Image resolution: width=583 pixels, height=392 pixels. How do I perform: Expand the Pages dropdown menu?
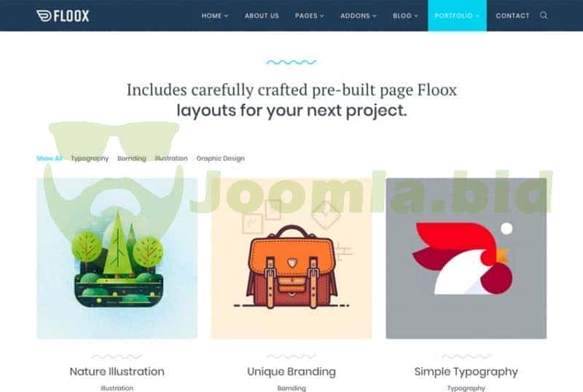tap(309, 15)
